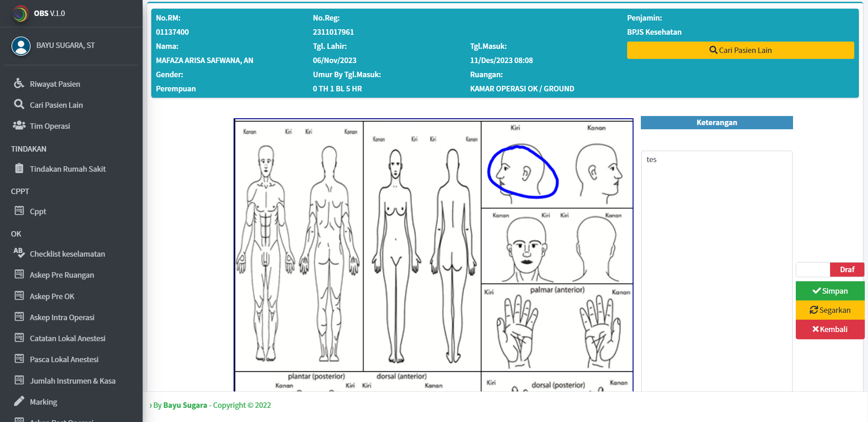Click the OBS logo icon

[x=20, y=14]
